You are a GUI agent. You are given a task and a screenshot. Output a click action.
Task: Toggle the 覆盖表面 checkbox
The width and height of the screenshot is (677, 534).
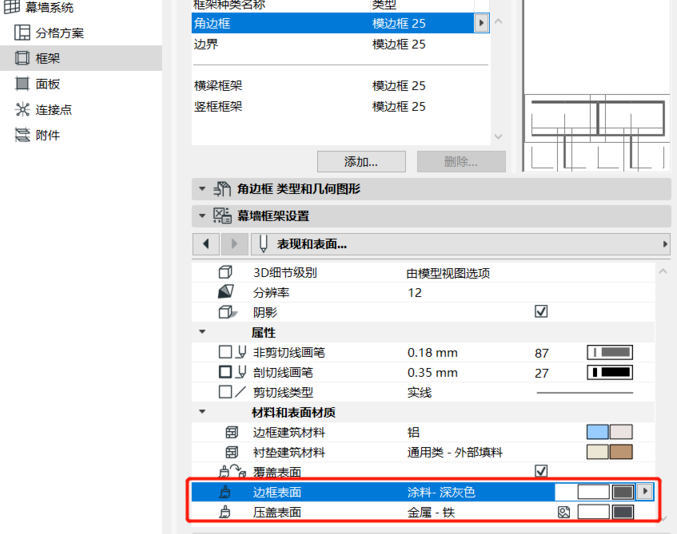[x=541, y=471]
